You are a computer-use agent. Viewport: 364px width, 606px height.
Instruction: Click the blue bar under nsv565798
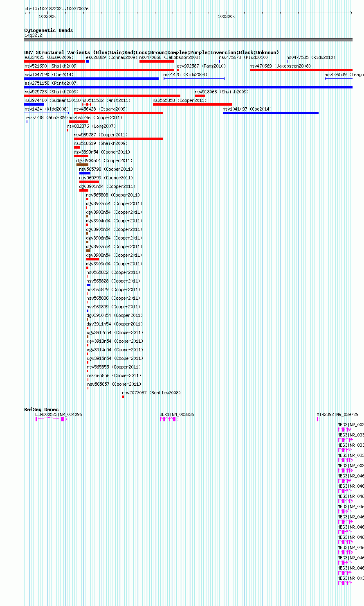pos(85,173)
